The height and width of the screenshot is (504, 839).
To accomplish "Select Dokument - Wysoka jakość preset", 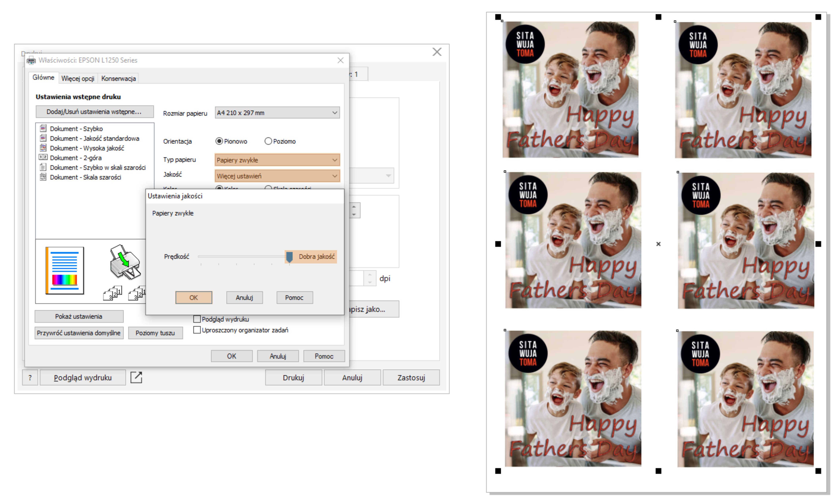I will pyautogui.click(x=87, y=148).
